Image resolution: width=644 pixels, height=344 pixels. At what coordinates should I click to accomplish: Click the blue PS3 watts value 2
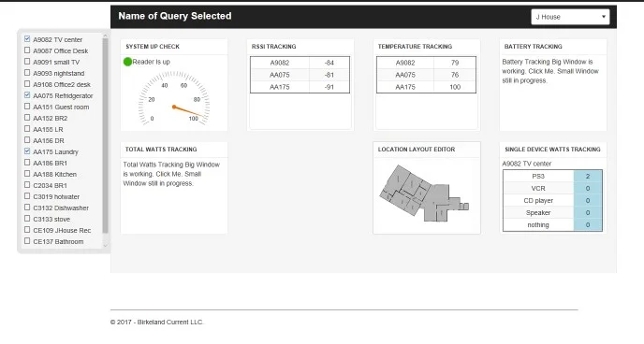click(x=588, y=177)
